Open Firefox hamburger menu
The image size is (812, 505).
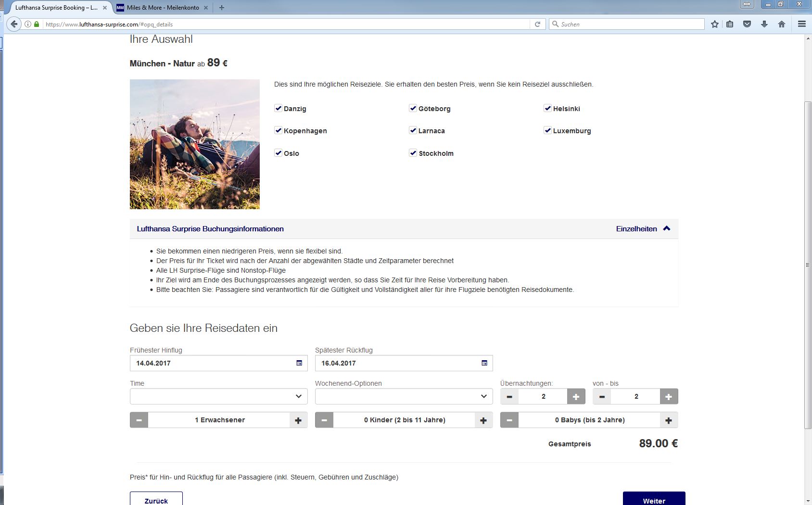click(x=801, y=24)
